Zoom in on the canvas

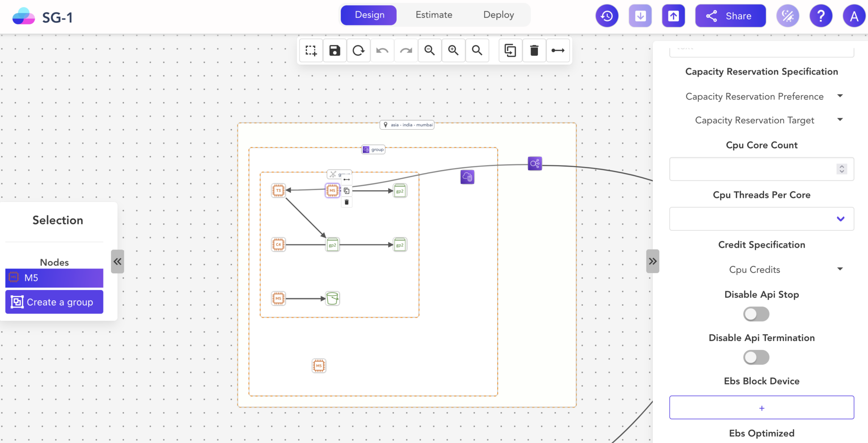coord(453,50)
